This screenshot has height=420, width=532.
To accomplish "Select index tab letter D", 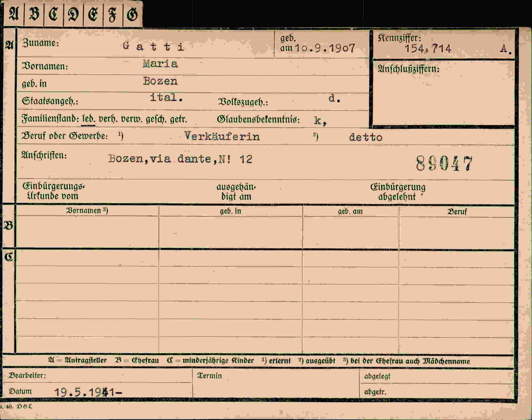I will (73, 14).
